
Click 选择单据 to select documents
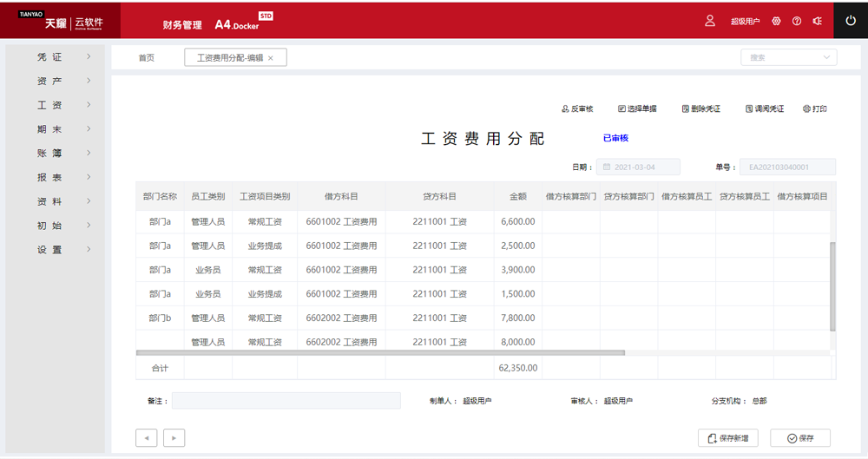637,108
